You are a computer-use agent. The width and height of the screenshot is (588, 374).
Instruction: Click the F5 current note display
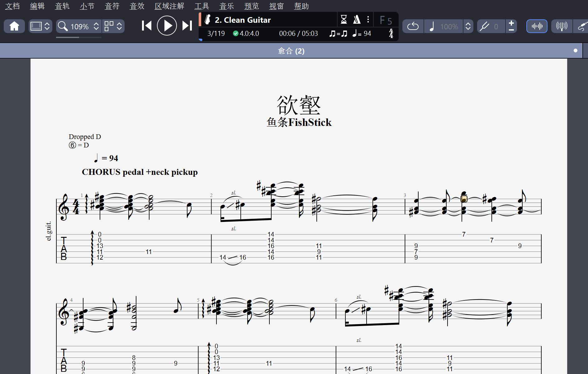[x=386, y=21]
